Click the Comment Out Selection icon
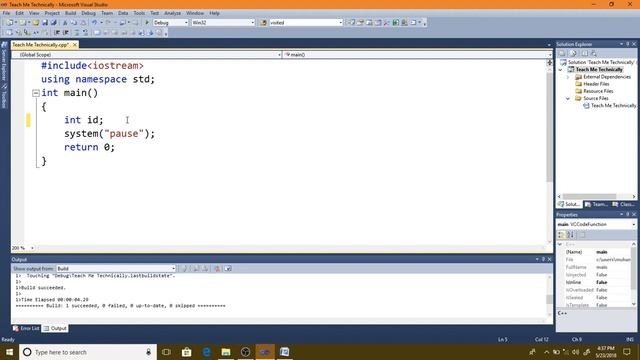The image size is (640, 360). [x=76, y=33]
